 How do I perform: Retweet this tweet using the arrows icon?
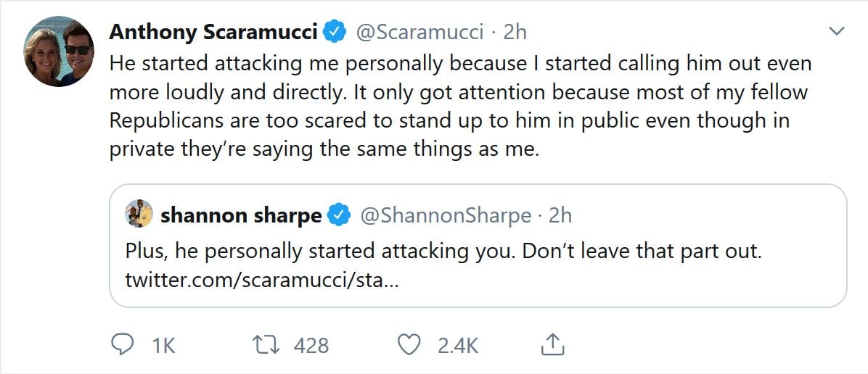click(x=270, y=345)
